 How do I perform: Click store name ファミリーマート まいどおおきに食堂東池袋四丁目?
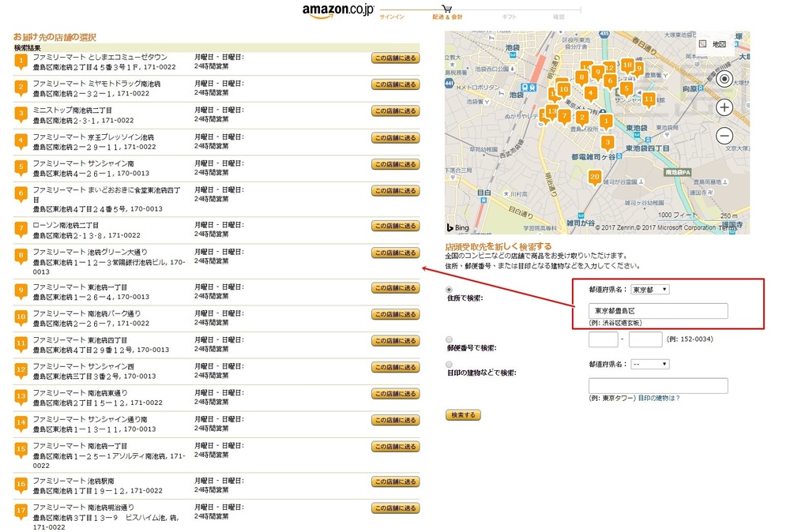click(x=107, y=194)
